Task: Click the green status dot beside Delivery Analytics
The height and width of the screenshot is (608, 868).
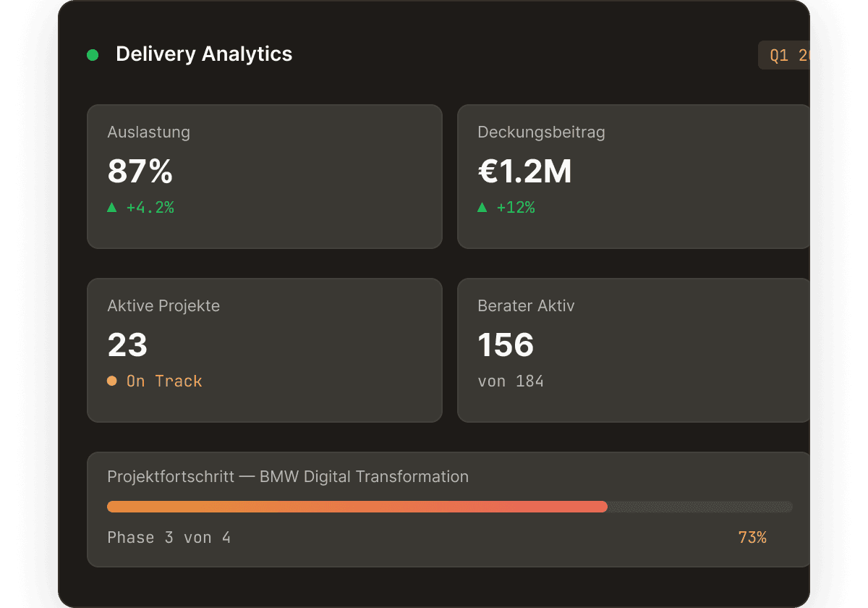Action: (x=93, y=55)
